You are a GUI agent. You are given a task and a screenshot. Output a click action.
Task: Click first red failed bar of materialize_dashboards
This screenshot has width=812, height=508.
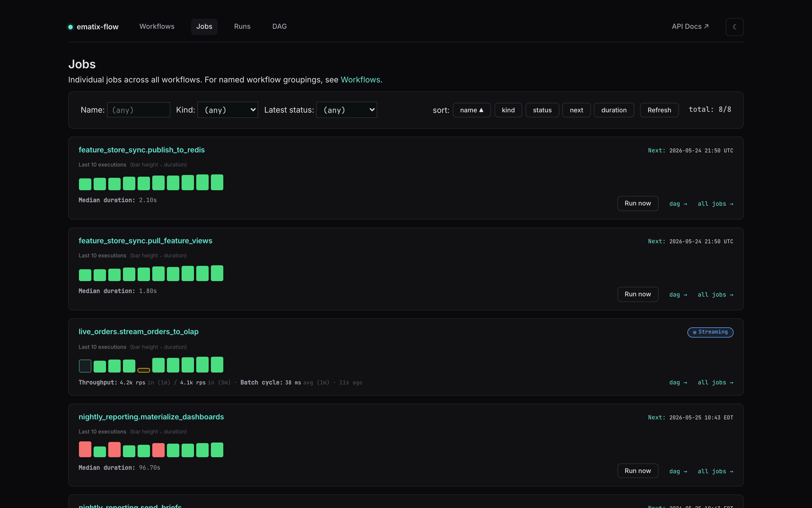(x=85, y=449)
